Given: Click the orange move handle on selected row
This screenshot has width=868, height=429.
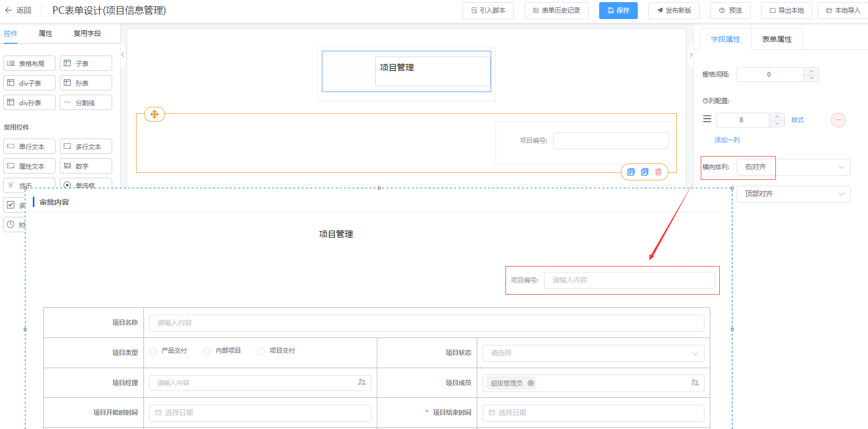Looking at the screenshot, I should [155, 114].
